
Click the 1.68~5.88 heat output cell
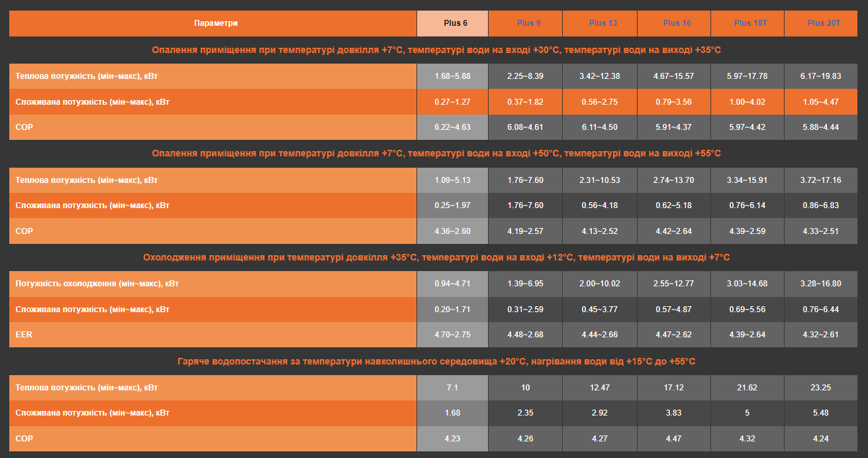click(452, 76)
